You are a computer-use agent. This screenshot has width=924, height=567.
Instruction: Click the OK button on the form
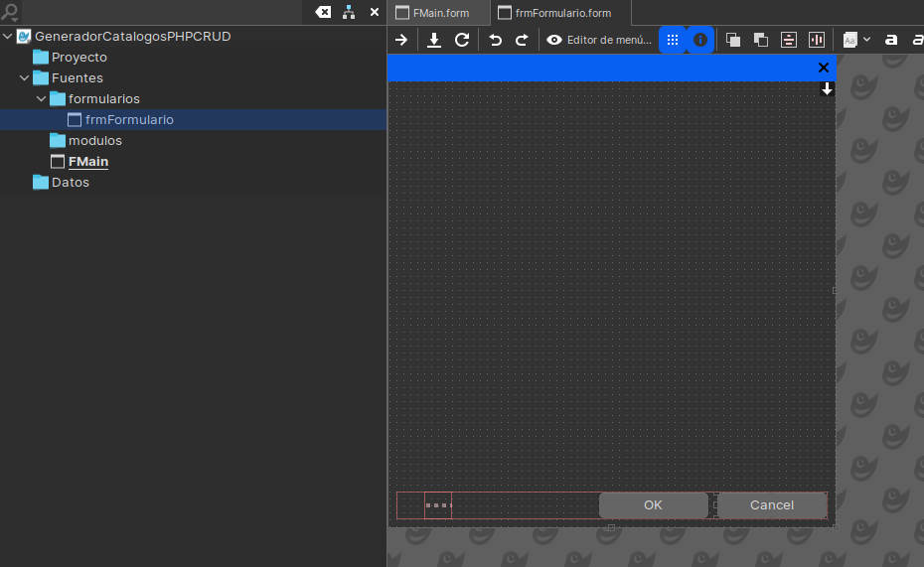pyautogui.click(x=653, y=505)
